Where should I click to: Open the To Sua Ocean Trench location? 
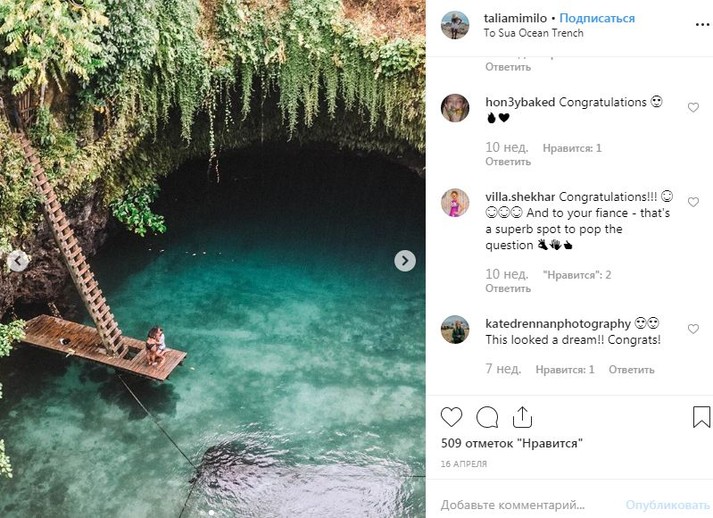click(534, 33)
